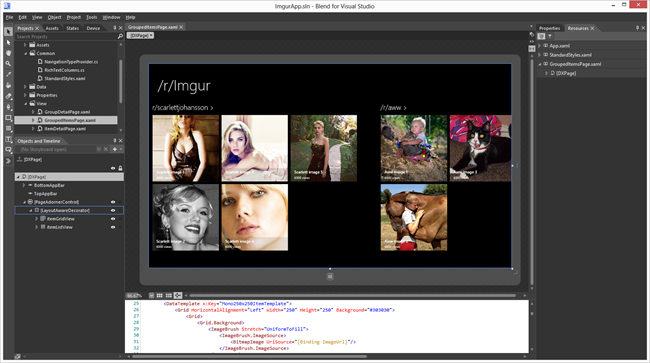The width and height of the screenshot is (650, 363).
Task: Switch to the Device tab
Action: click(x=93, y=28)
